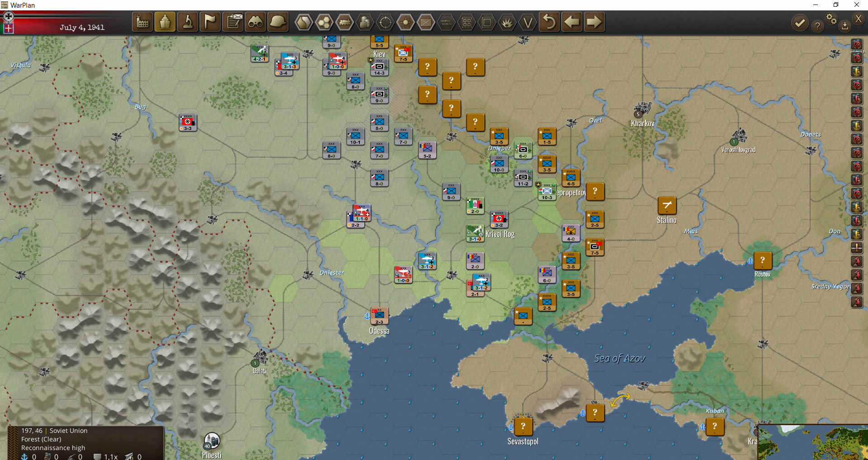Select the Soviet unit labeled 4-5
This screenshot has width=868, height=460.
click(571, 178)
